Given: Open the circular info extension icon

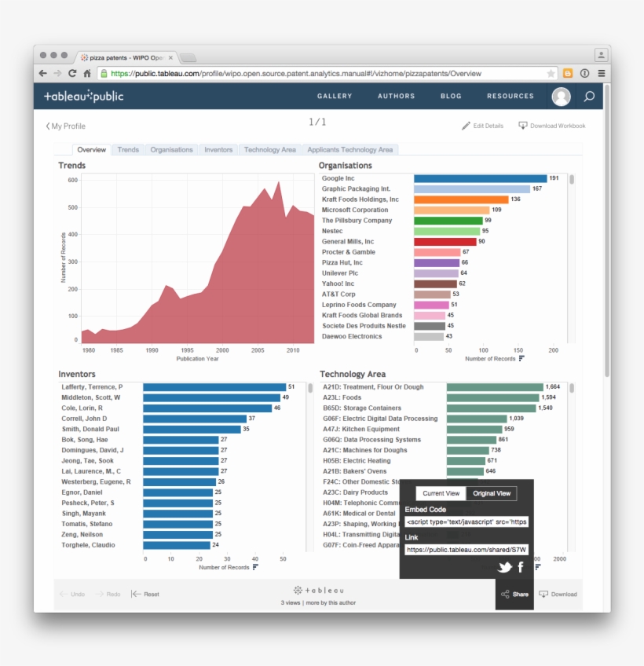Looking at the screenshot, I should (x=584, y=74).
